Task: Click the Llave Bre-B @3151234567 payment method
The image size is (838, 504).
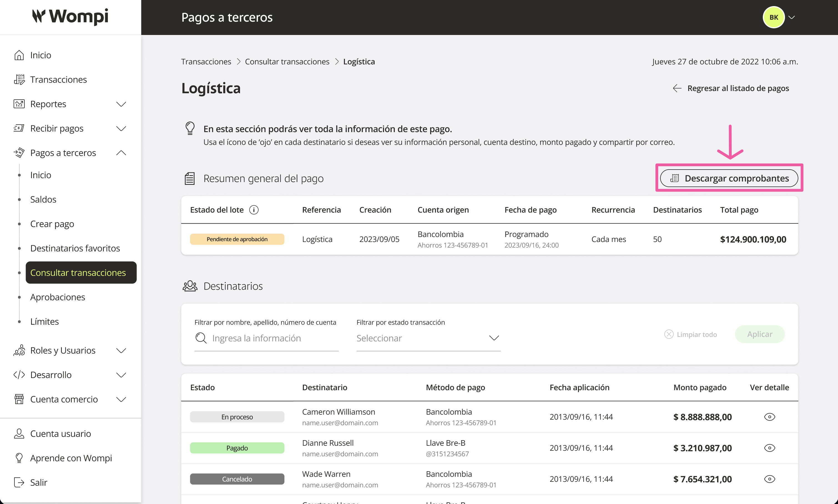Action: [x=447, y=448]
